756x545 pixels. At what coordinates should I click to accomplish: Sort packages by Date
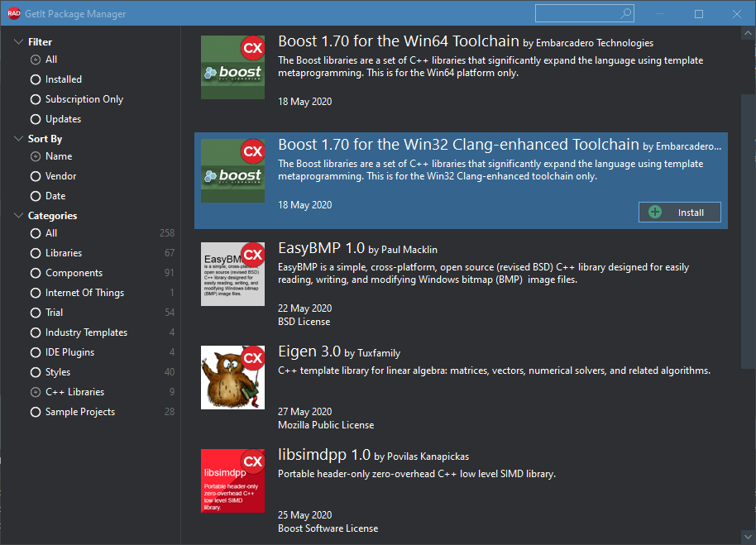(36, 196)
